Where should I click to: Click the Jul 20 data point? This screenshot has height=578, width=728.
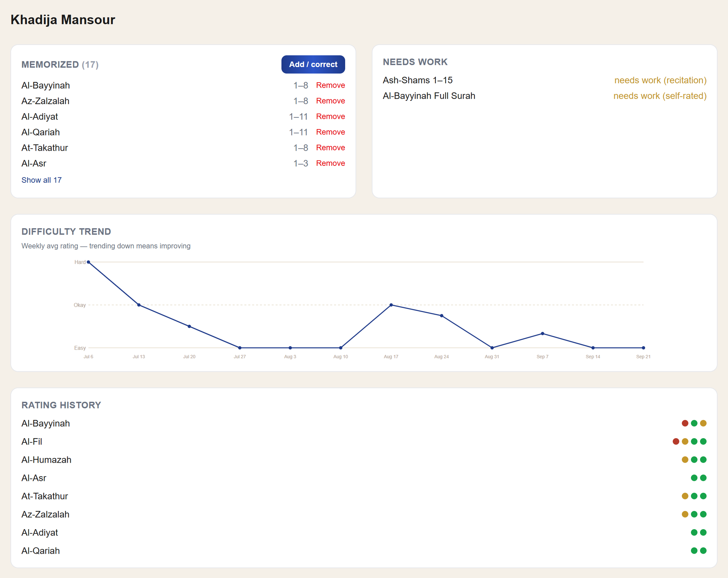click(x=189, y=327)
